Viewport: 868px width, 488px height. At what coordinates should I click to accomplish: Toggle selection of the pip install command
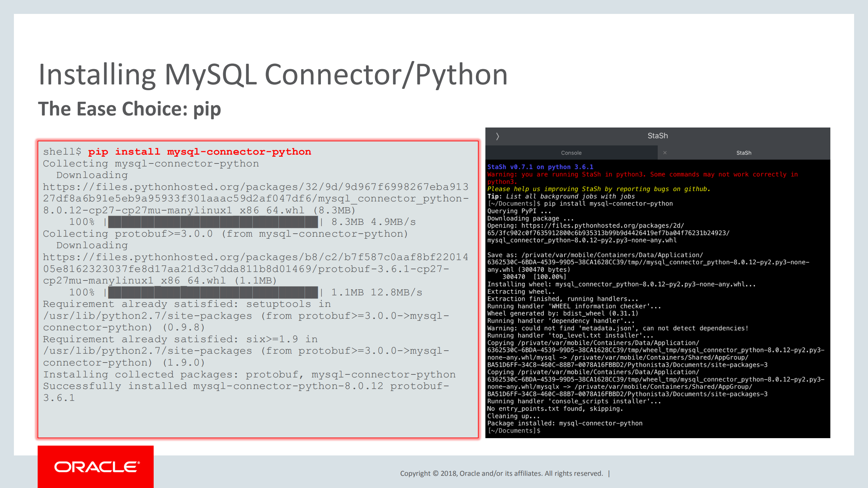tap(199, 151)
